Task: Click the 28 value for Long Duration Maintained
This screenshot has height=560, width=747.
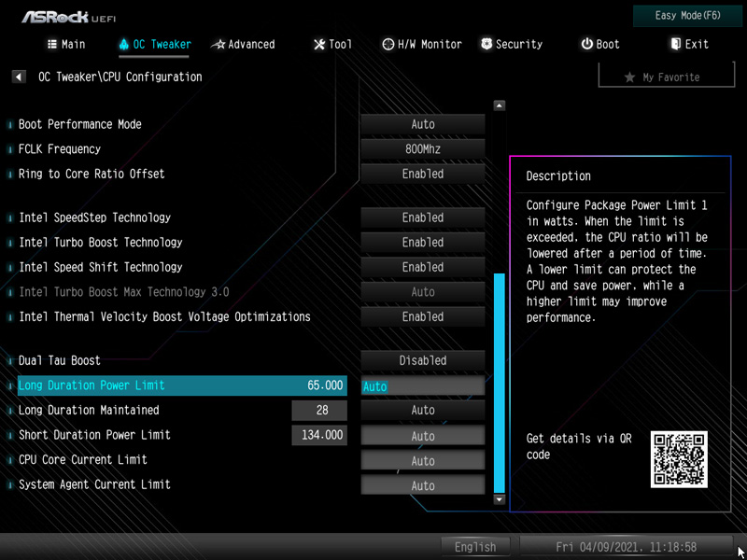Action: (319, 410)
